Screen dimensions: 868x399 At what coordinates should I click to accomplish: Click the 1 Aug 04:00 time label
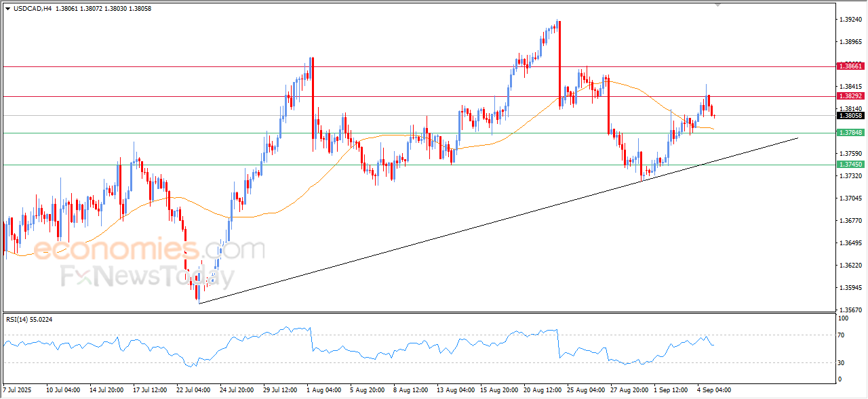click(x=323, y=390)
